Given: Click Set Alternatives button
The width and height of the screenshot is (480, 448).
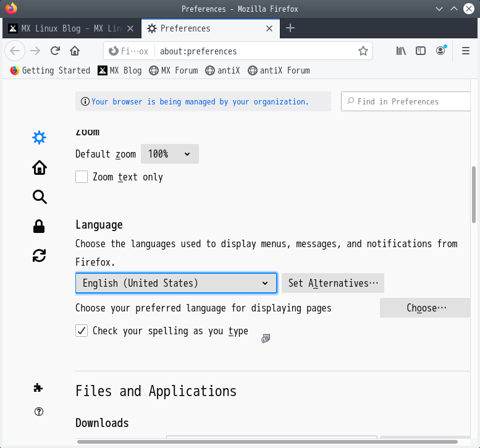Looking at the screenshot, I should click(x=333, y=283).
